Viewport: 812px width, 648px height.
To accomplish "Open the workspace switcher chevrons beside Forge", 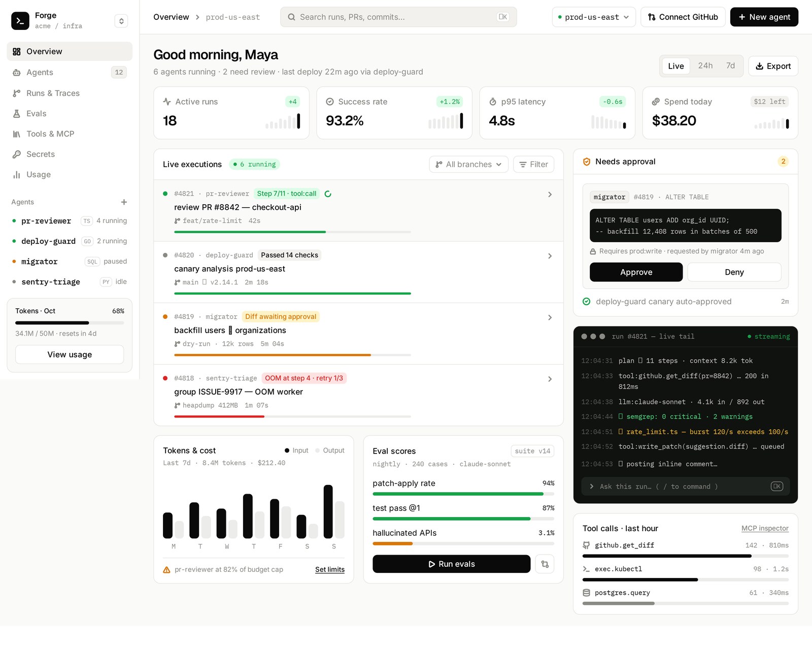I will click(121, 21).
